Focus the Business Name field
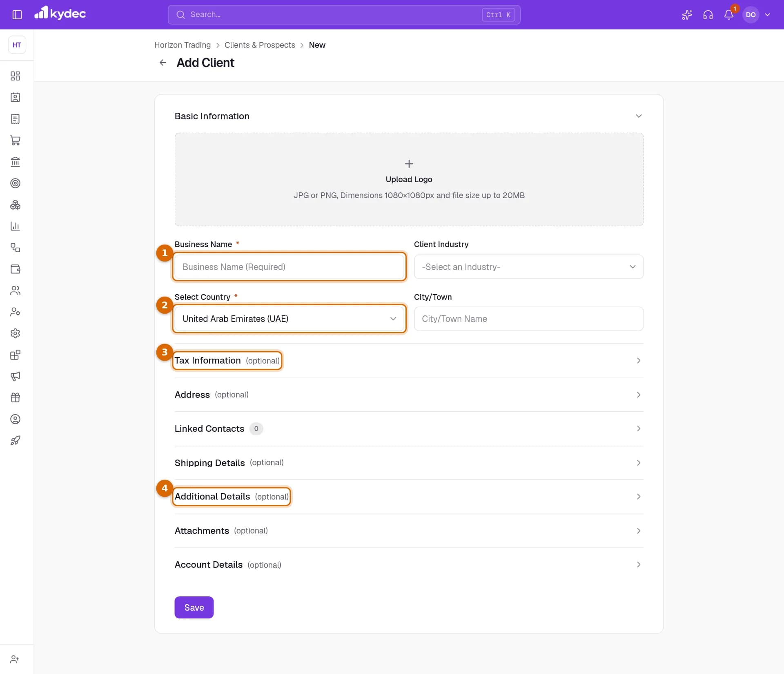The image size is (784, 674). (289, 267)
